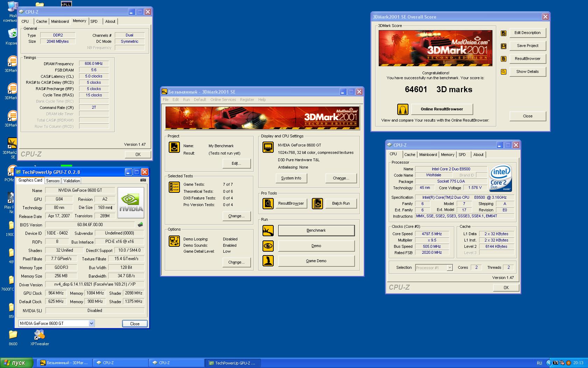Click the Batch Run button
This screenshot has width=588, height=368.
341,203
